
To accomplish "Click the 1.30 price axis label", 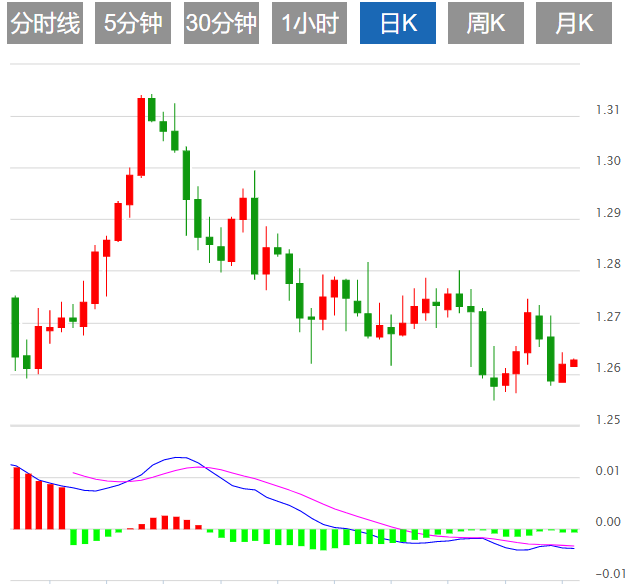I will click(608, 161).
